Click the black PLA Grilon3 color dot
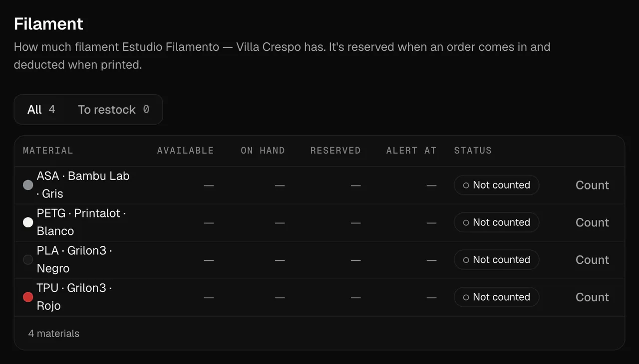The height and width of the screenshot is (364, 639). pos(28,260)
